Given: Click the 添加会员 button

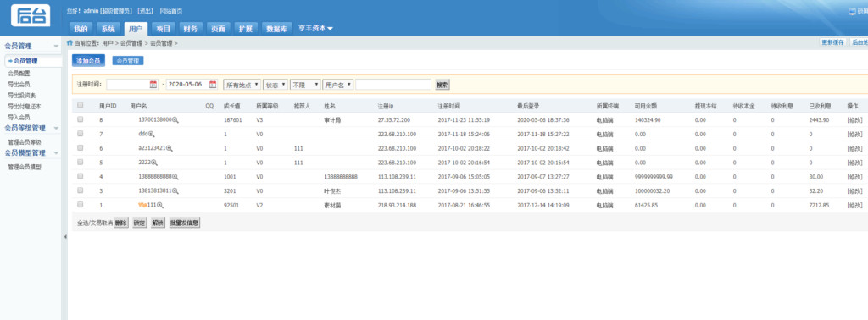Looking at the screenshot, I should coord(88,61).
